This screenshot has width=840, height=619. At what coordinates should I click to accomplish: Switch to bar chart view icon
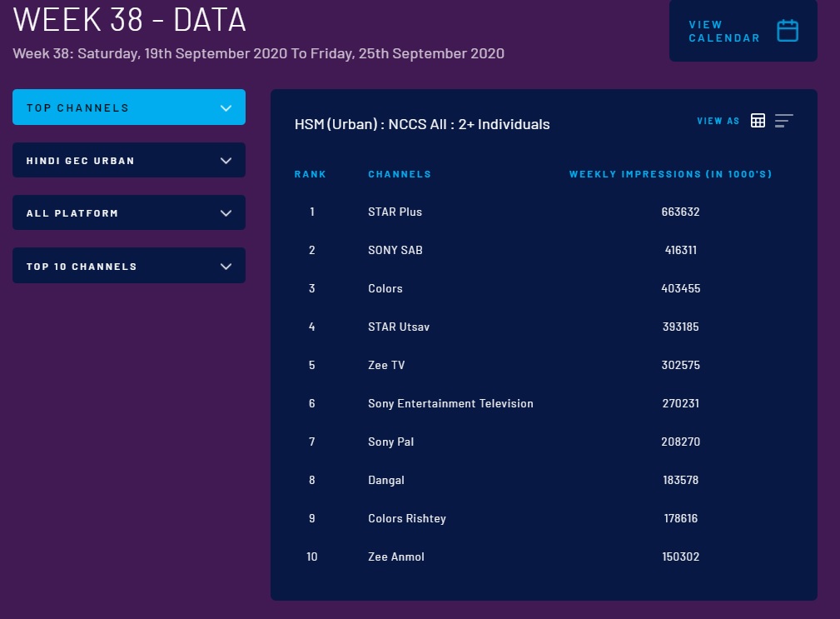pyautogui.click(x=783, y=121)
